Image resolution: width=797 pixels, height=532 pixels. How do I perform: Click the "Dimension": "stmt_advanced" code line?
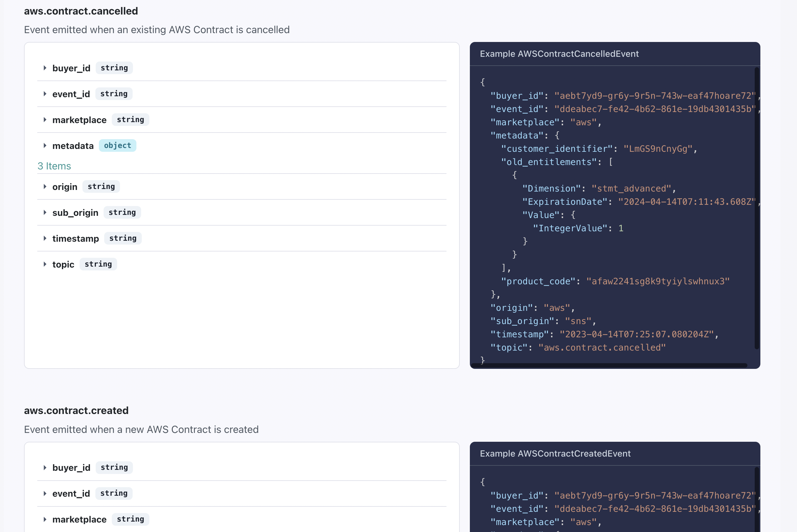[x=599, y=188]
